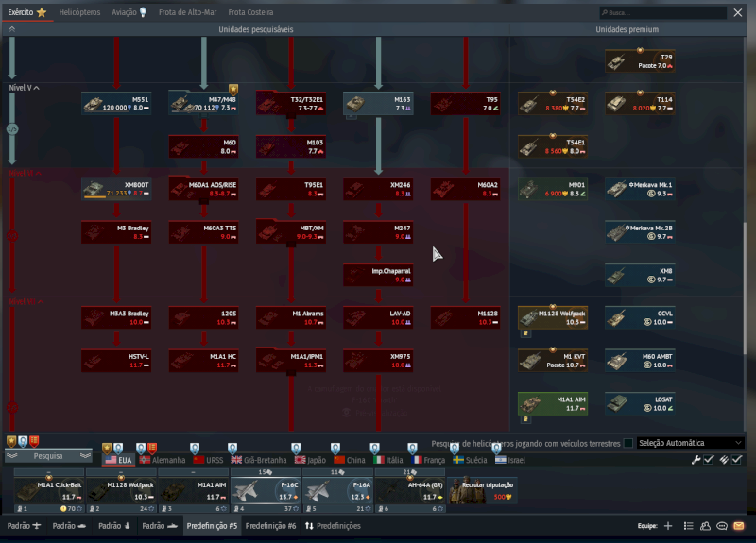
Task: Open the Seleção Automática dropdown
Action: 690,443
